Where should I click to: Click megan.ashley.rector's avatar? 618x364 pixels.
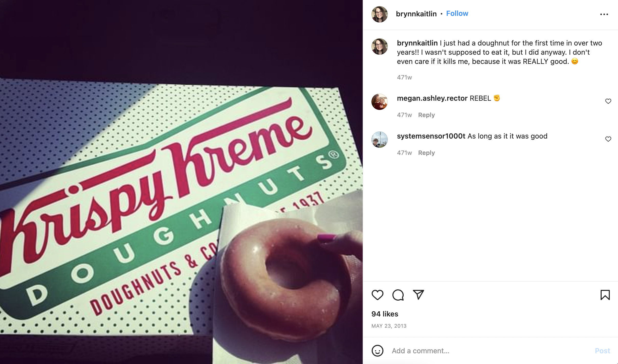380,102
